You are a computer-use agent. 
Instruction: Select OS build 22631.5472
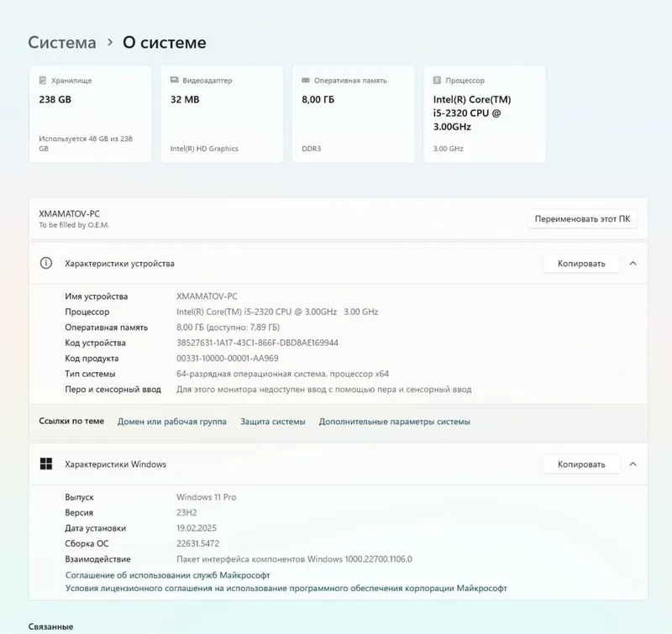[x=197, y=543]
